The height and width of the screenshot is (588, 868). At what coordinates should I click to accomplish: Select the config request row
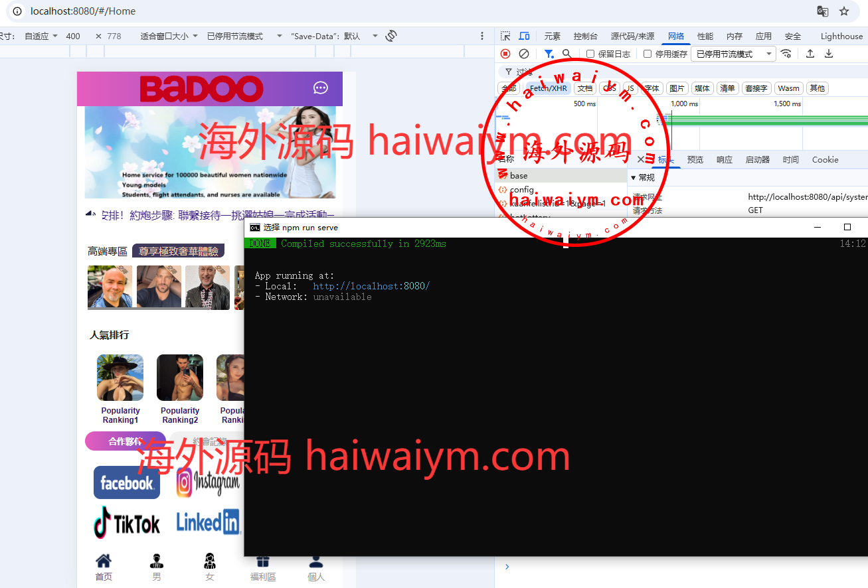tap(562, 190)
